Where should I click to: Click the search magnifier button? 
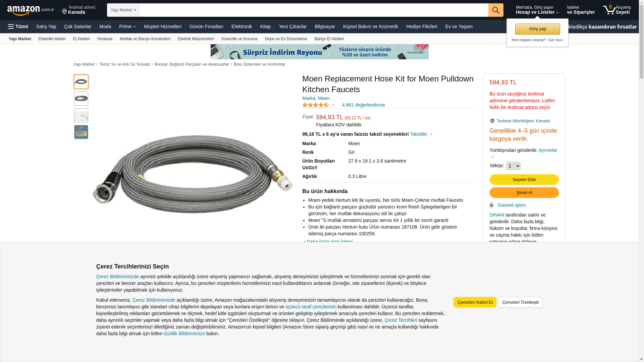click(x=495, y=10)
